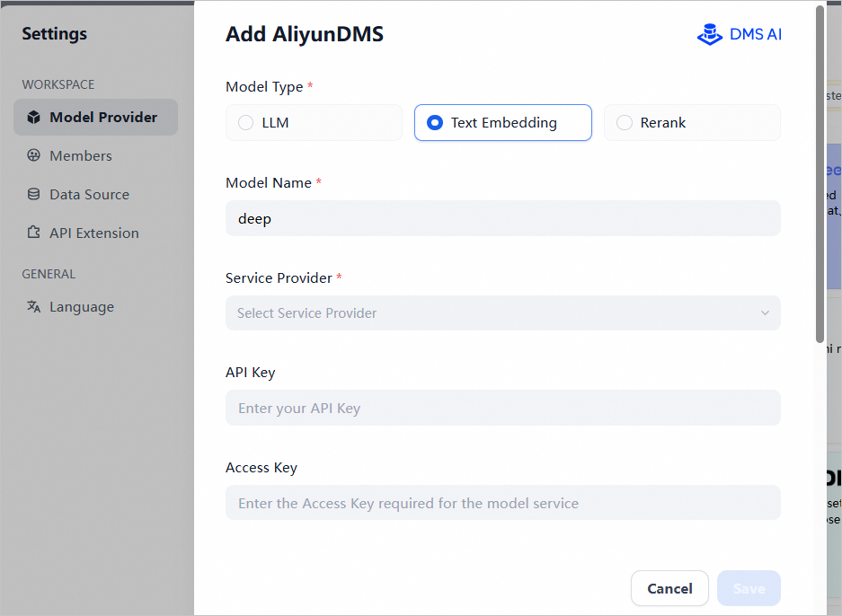Focus the Model Name field containing deep
Screen dimensions: 842x616
502,218
